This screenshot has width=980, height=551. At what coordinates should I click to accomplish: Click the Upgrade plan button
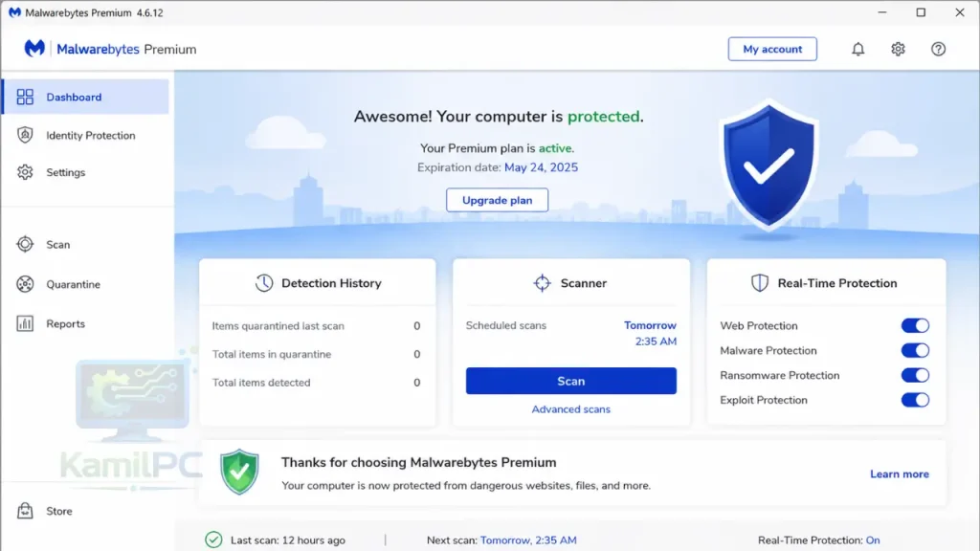pos(497,200)
